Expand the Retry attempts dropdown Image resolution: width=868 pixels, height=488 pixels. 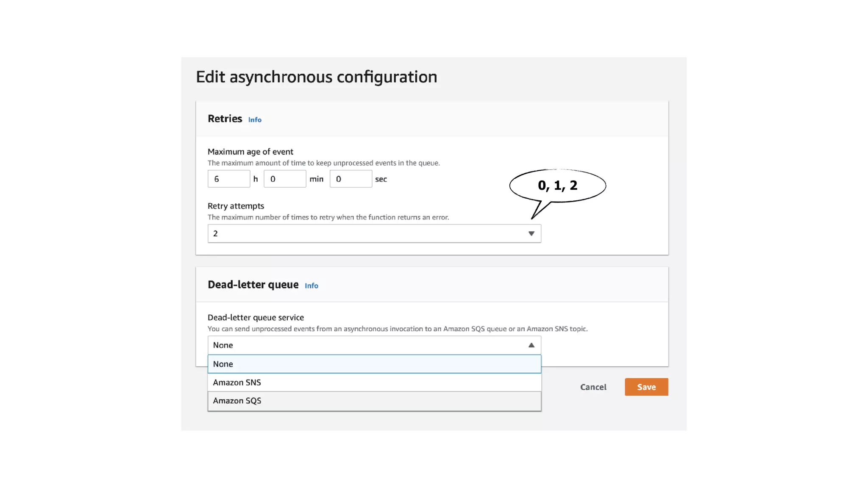pyautogui.click(x=374, y=233)
